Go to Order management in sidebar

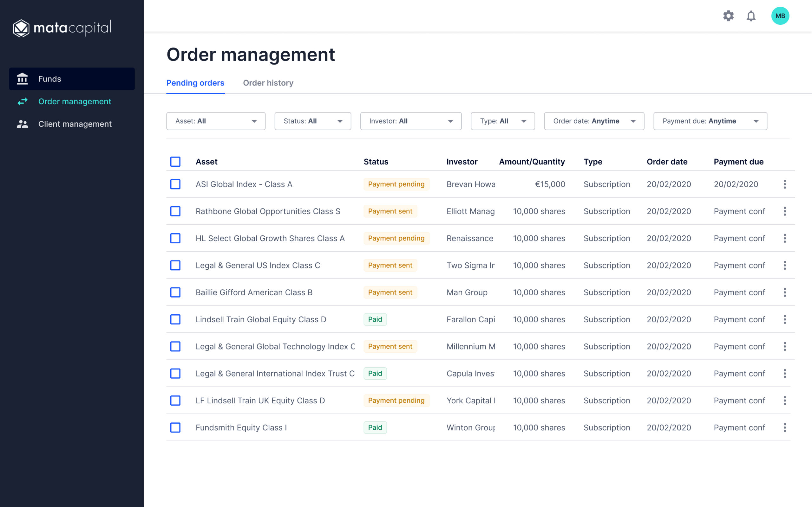(x=75, y=101)
